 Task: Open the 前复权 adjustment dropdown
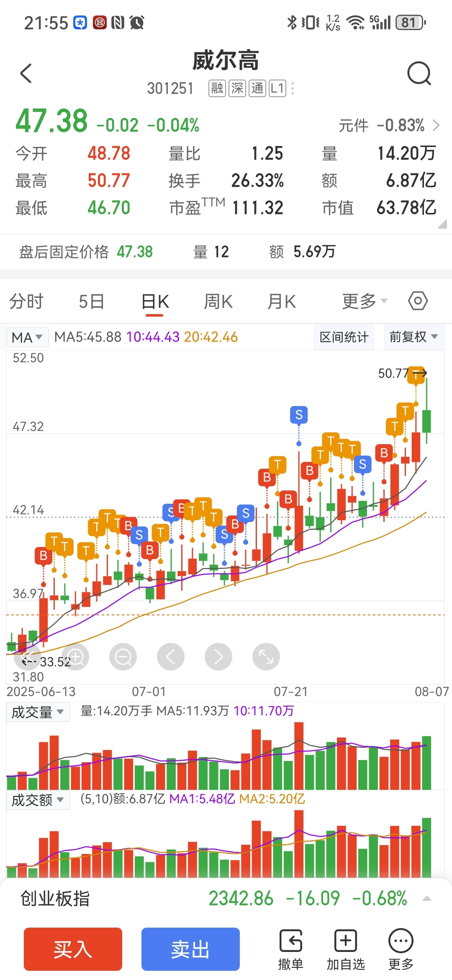point(413,337)
